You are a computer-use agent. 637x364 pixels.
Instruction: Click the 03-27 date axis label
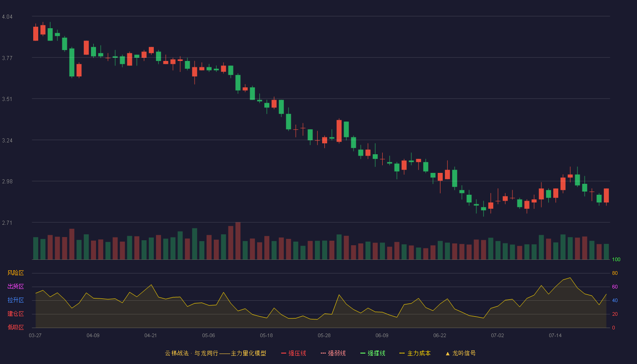[35, 335]
